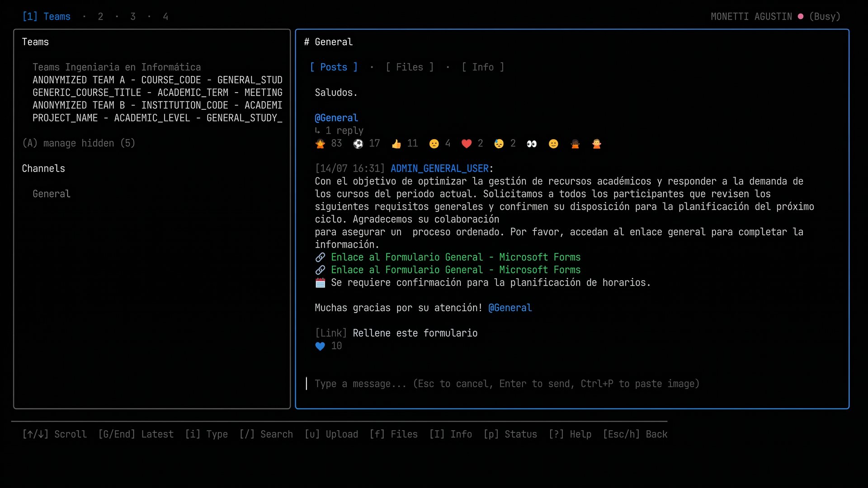The width and height of the screenshot is (868, 488).
Task: Click the MONETTI AGUSTIN user name
Action: pos(751,17)
